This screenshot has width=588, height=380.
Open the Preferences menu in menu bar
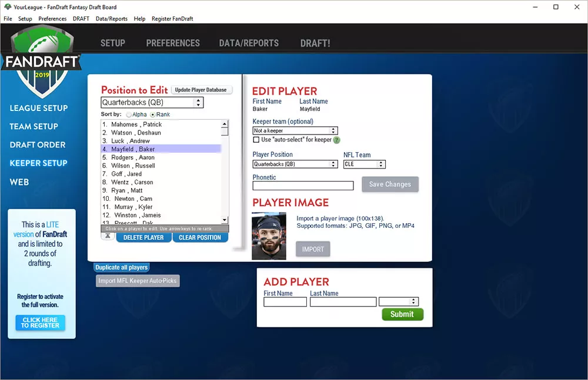(52, 19)
